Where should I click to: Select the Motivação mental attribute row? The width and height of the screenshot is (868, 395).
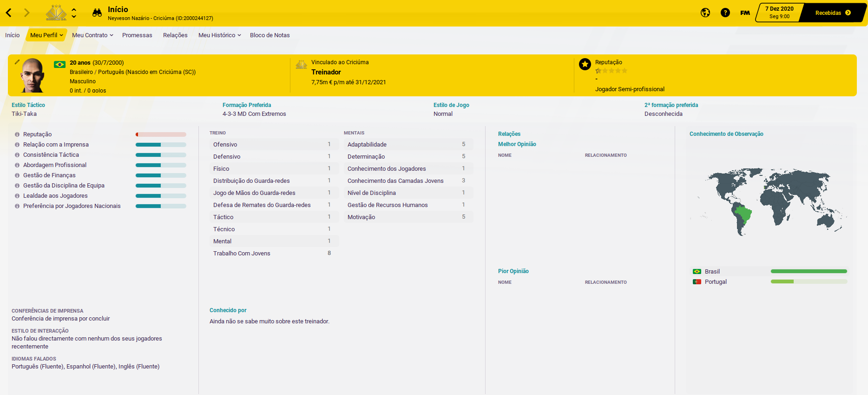point(408,217)
